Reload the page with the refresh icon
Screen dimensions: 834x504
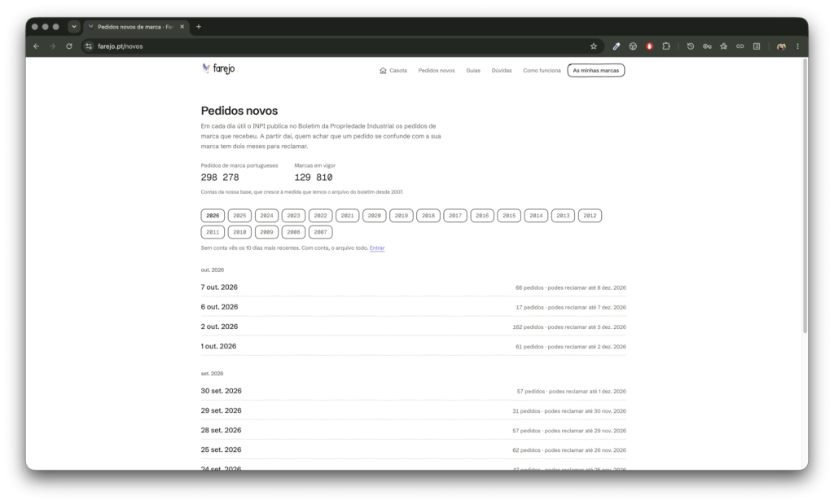click(x=68, y=46)
